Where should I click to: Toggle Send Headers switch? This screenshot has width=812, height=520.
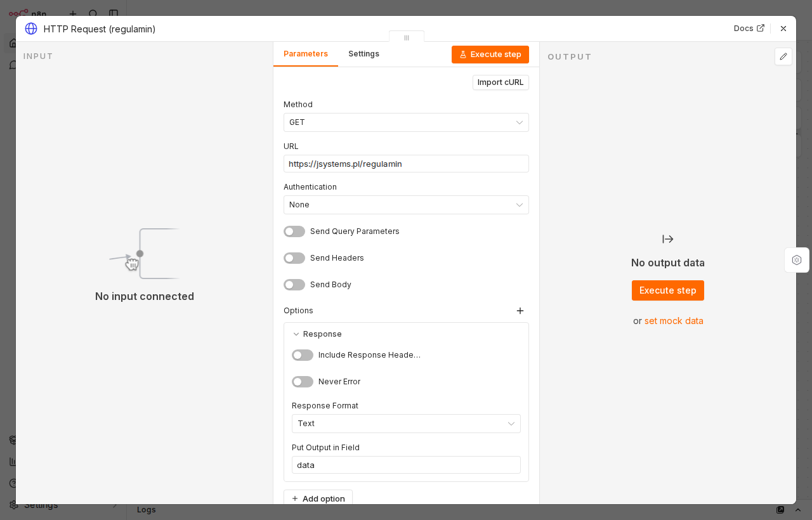point(294,258)
